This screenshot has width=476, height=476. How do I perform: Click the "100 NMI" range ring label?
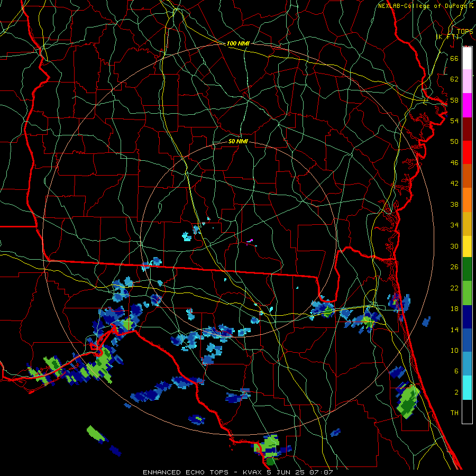pos(238,44)
